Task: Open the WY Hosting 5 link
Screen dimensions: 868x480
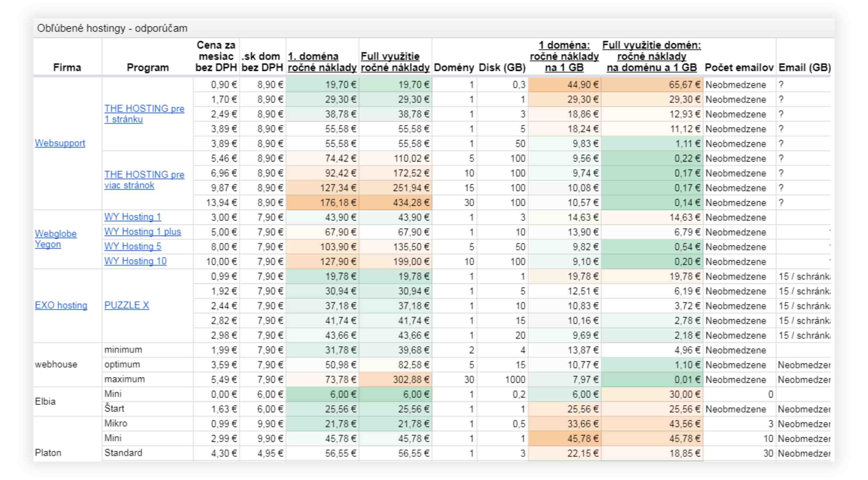Action: 133,247
